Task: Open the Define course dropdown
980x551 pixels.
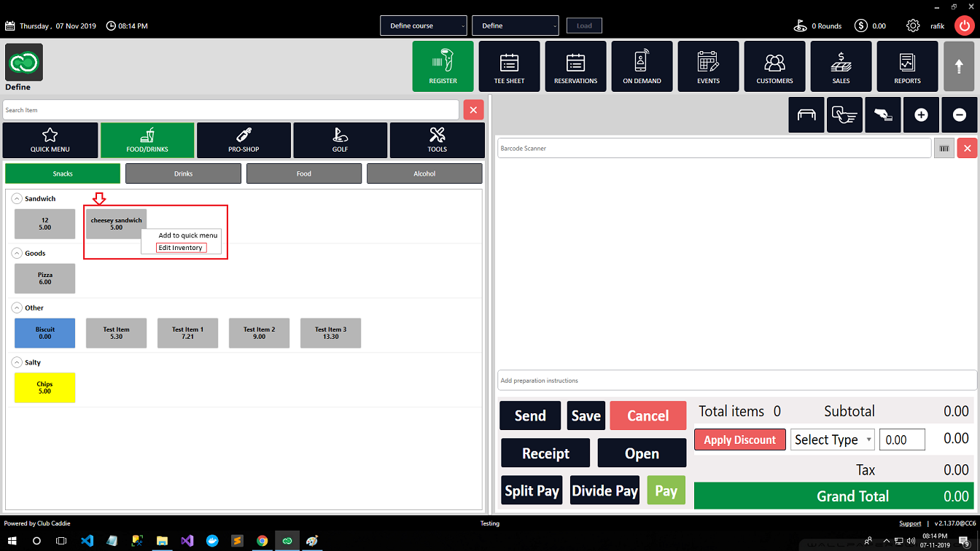Action: click(x=424, y=26)
